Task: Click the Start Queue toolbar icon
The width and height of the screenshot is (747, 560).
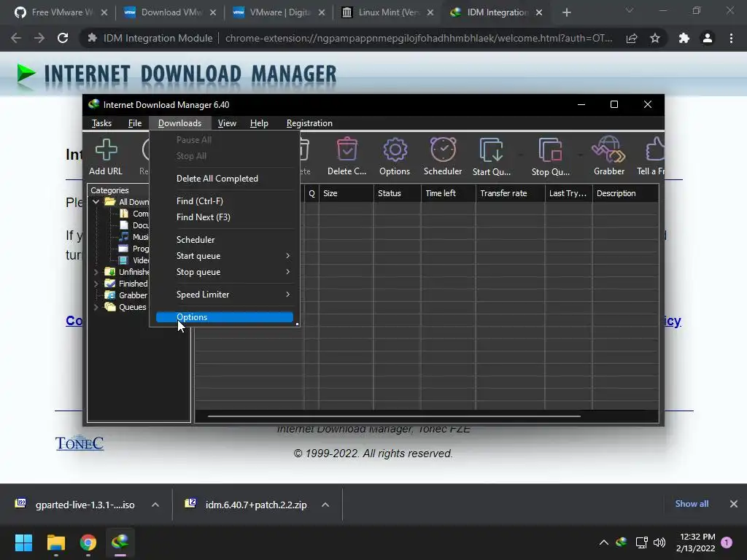Action: pyautogui.click(x=491, y=157)
